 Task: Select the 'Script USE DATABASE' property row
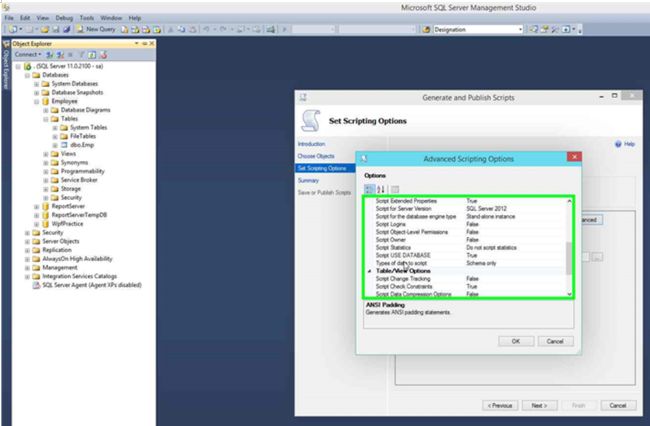tap(465, 255)
